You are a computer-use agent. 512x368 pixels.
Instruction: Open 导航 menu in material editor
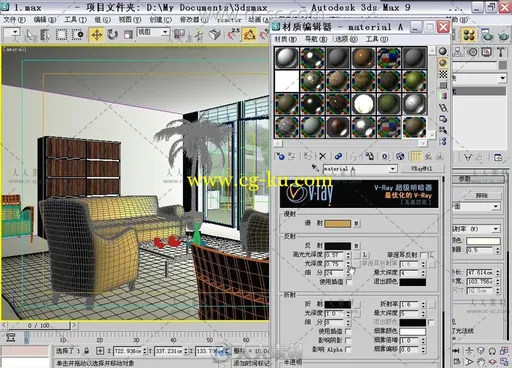click(316, 39)
